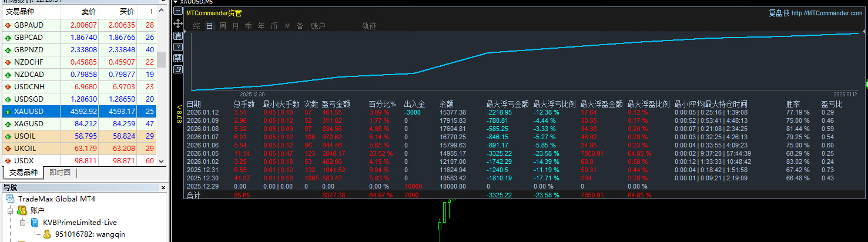Select the 日 daily tab
Screen dimensions: 868x242
pos(210,26)
